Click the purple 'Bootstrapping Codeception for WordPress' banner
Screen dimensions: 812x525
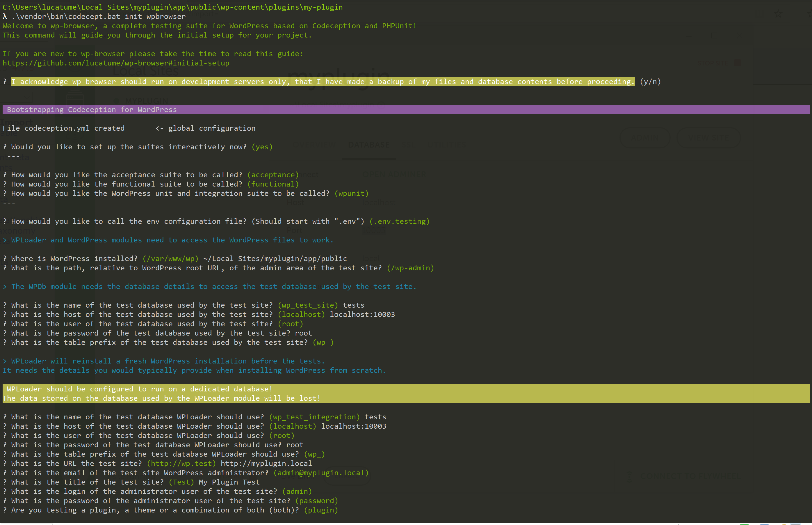click(x=406, y=109)
